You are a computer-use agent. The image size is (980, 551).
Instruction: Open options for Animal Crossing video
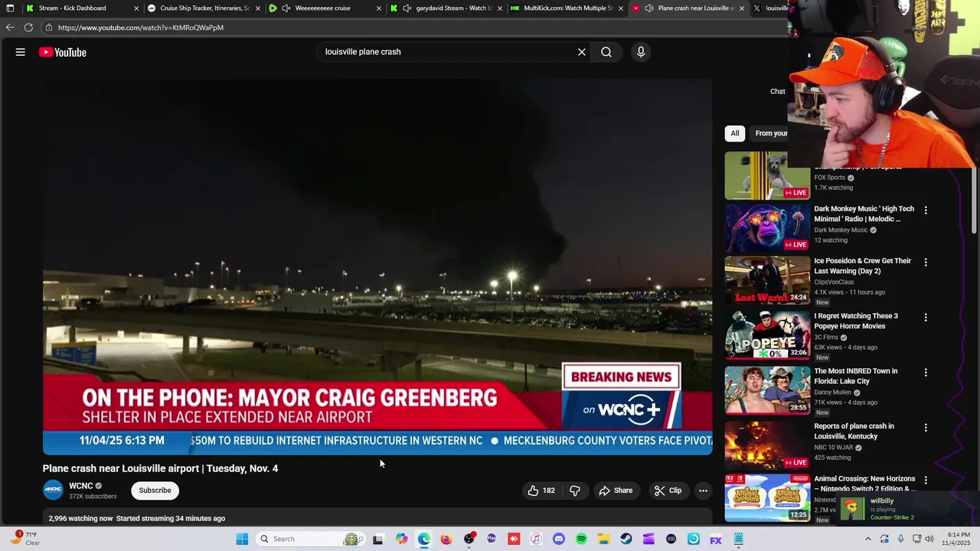pyautogui.click(x=926, y=480)
